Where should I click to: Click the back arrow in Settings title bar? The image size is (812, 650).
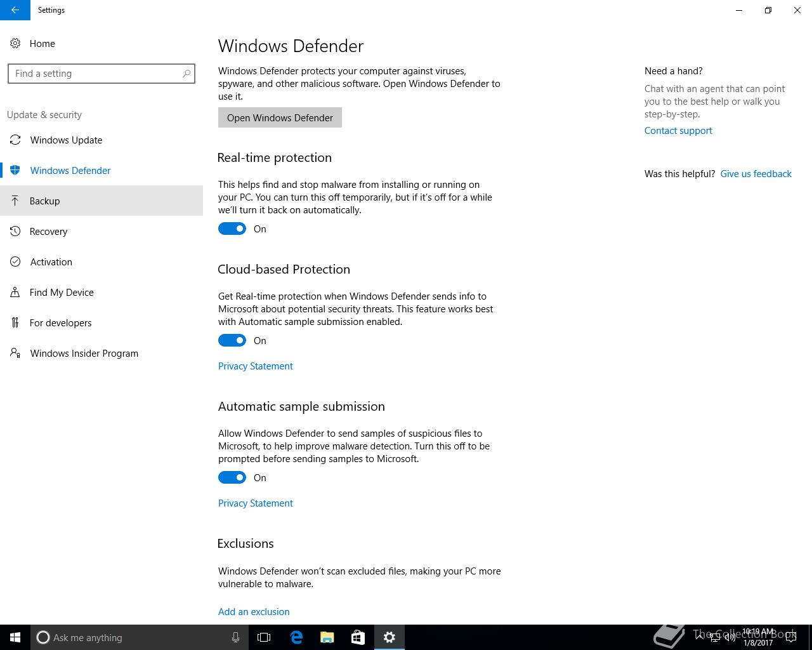click(15, 10)
